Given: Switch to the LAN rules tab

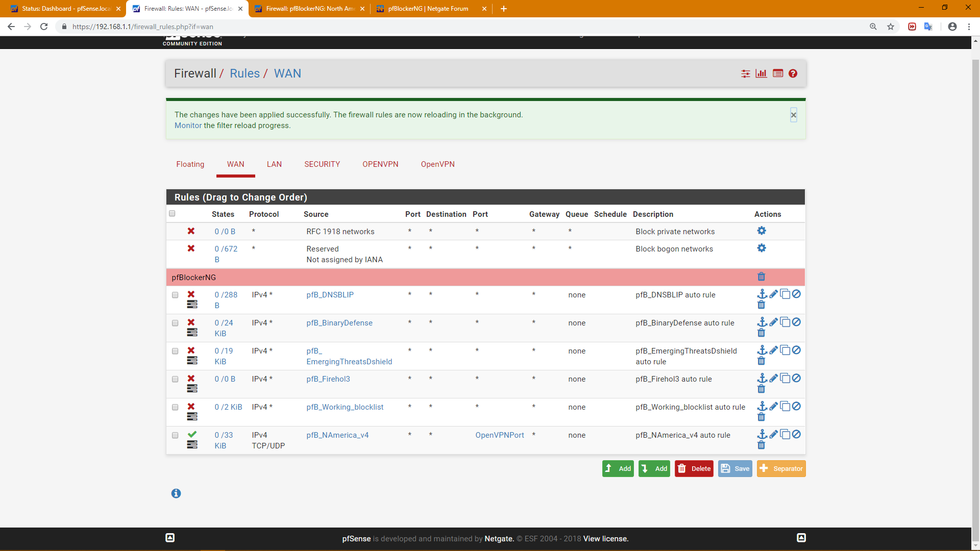Looking at the screenshot, I should pyautogui.click(x=274, y=164).
